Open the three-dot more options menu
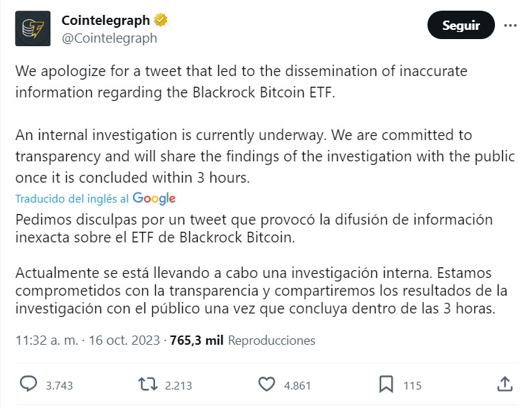This screenshot has width=532, height=408. coord(510,25)
